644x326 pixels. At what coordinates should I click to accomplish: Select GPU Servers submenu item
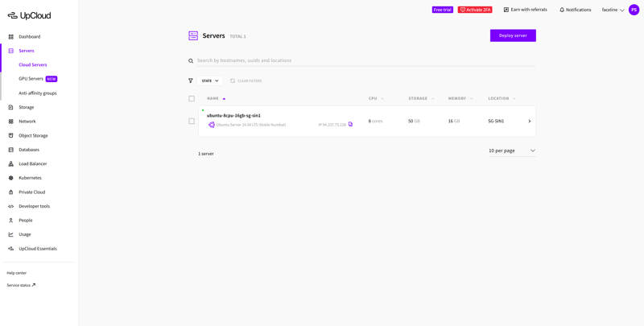click(31, 79)
